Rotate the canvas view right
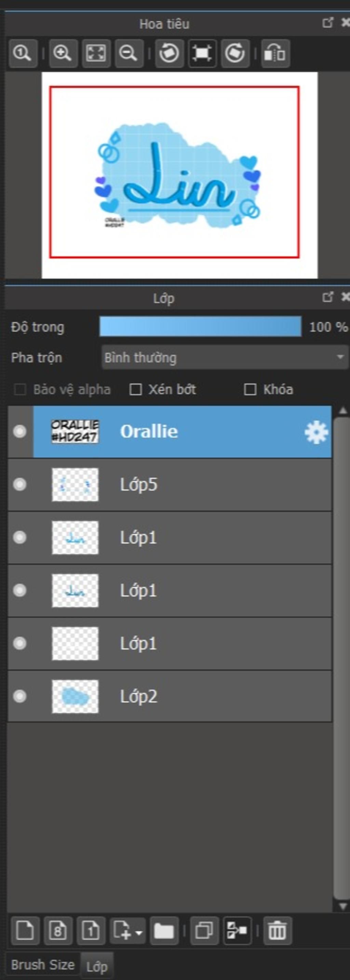The image size is (350, 980). pos(234,53)
